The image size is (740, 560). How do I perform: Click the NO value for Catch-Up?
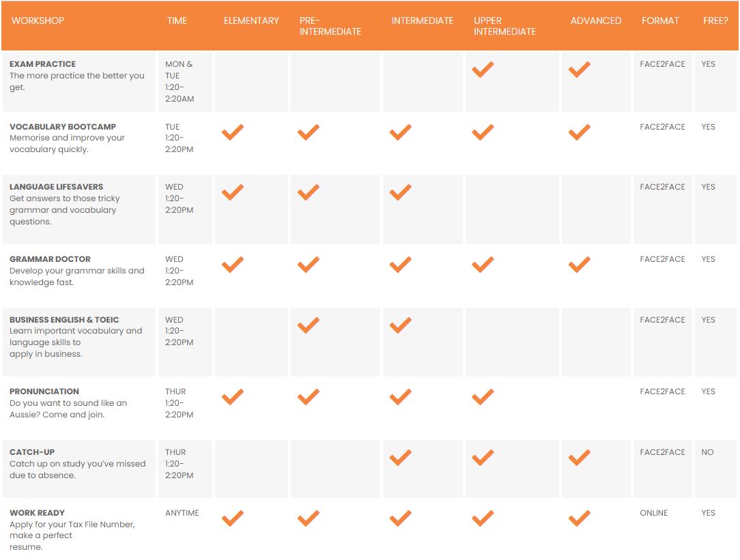pos(707,452)
